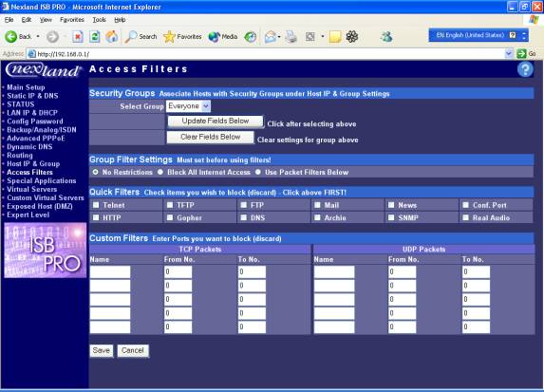This screenshot has width=544, height=392.
Task: Open the Dynamic DNS page
Action: click(x=29, y=147)
